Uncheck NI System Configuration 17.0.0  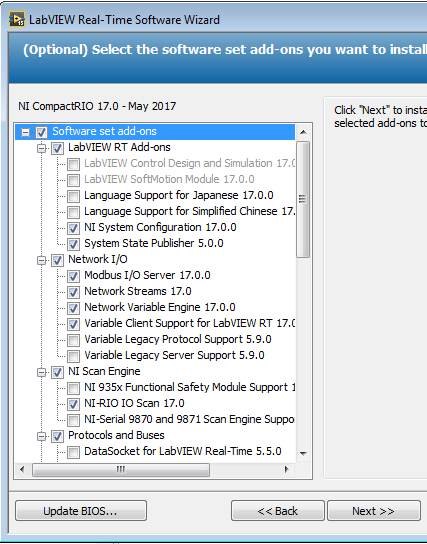point(73,228)
